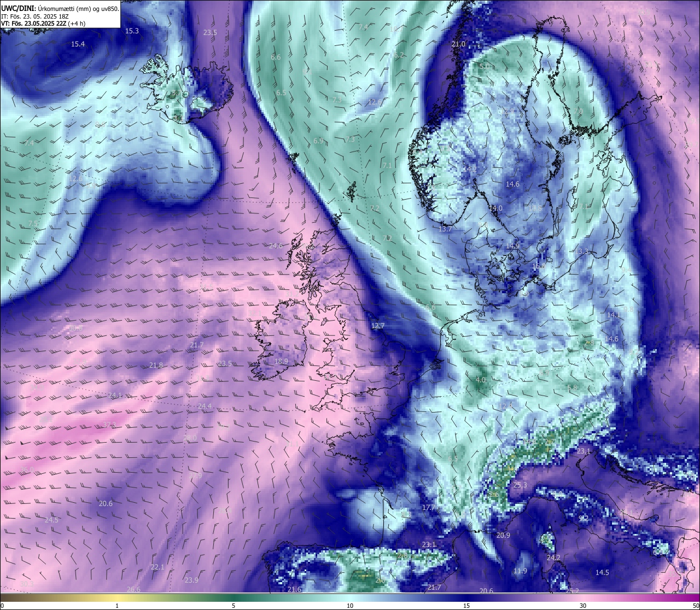Screen dimensions: 700x610
Task: Click the colorbar tick label 5
Action: (234, 606)
